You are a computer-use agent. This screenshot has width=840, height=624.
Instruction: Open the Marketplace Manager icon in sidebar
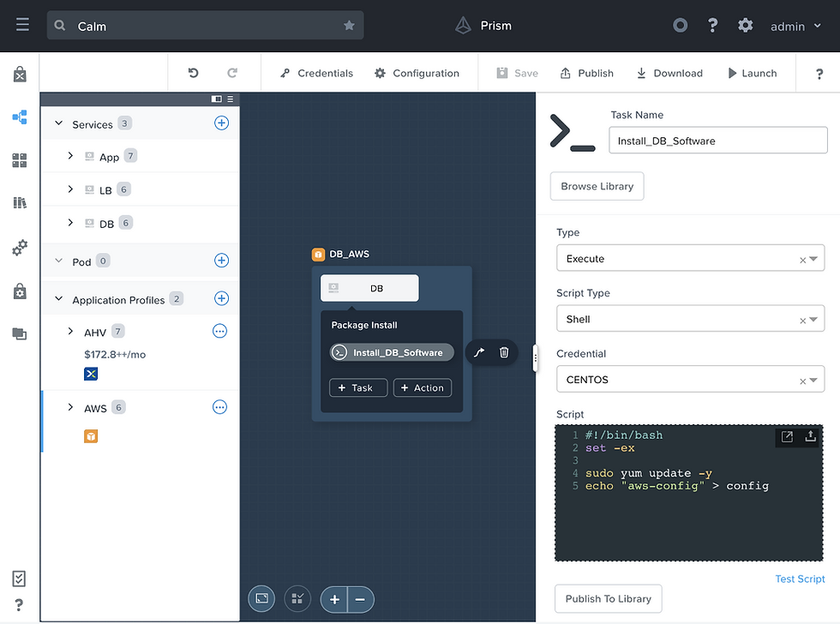click(20, 291)
